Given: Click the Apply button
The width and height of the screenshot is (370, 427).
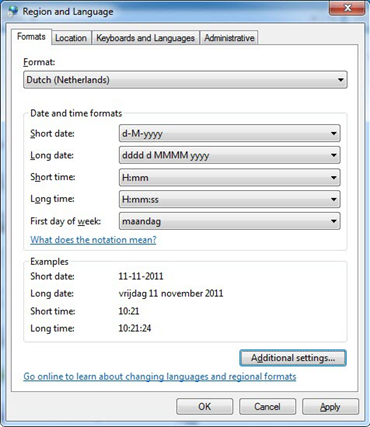Looking at the screenshot, I should (x=330, y=407).
